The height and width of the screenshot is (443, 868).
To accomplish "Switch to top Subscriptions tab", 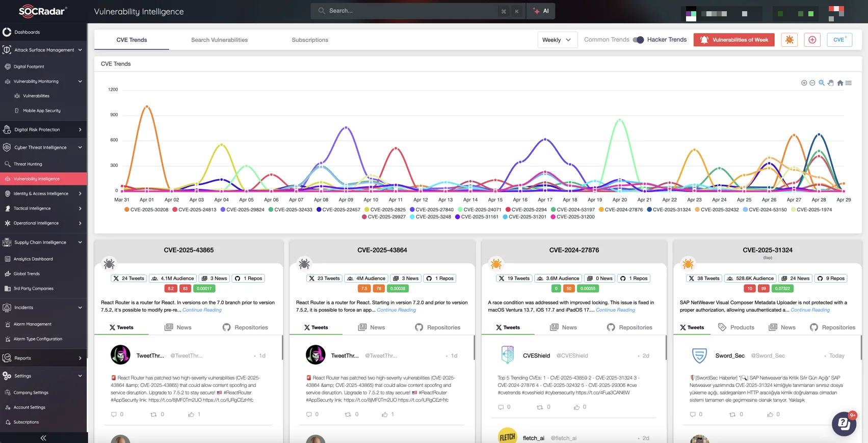I will 310,40.
